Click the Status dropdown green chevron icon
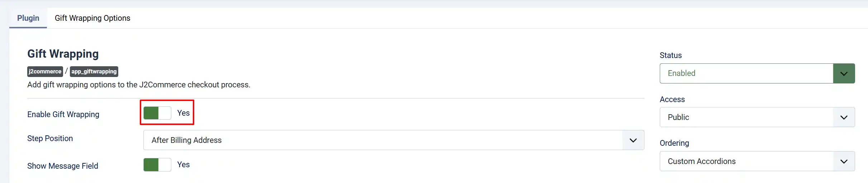 [844, 73]
